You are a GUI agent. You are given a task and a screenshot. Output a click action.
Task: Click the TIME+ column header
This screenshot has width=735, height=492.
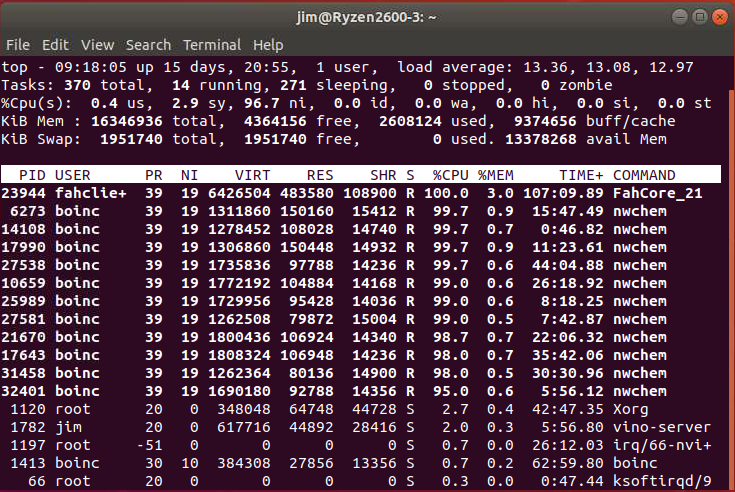tap(581, 175)
